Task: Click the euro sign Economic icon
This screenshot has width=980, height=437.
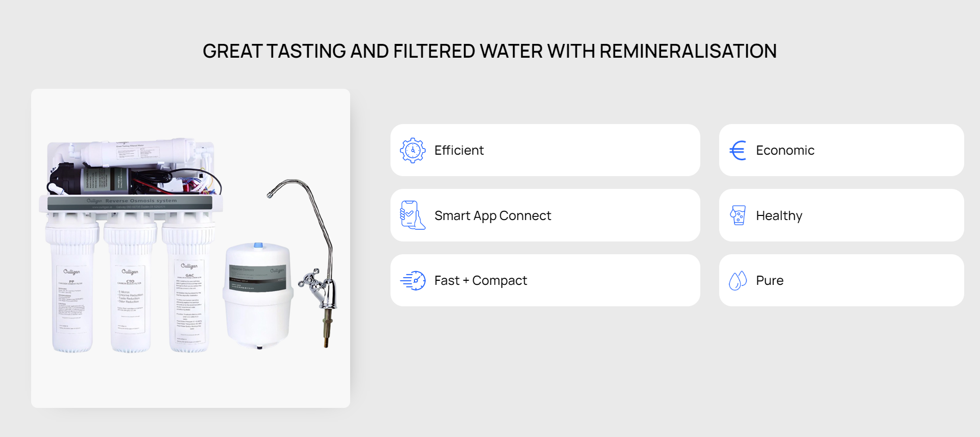Action: [x=738, y=151]
